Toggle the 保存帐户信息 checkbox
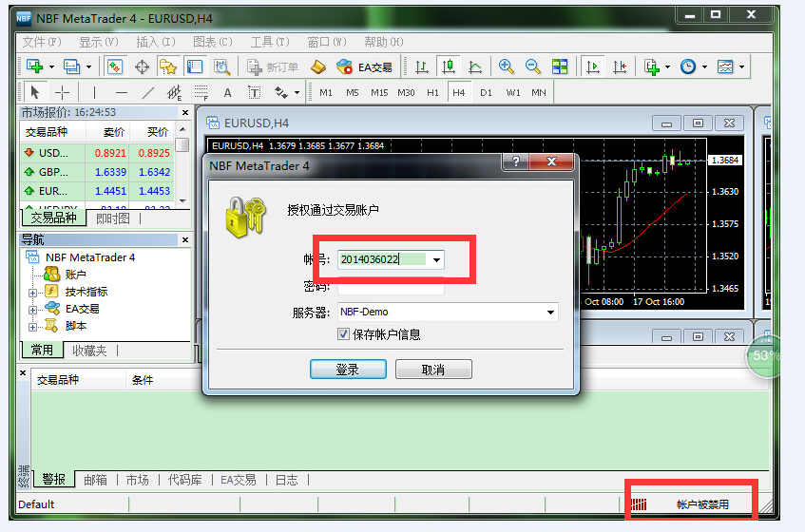The image size is (805, 532). [343, 334]
